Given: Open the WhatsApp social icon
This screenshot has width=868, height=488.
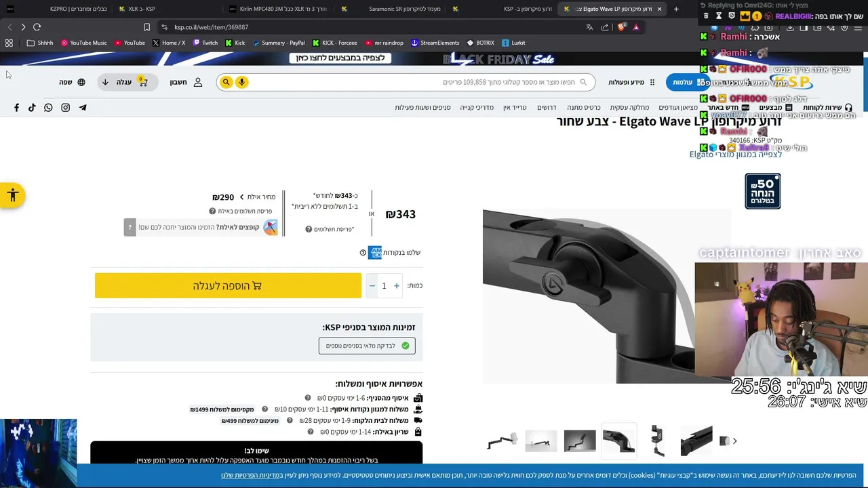Looking at the screenshot, I should [x=48, y=107].
